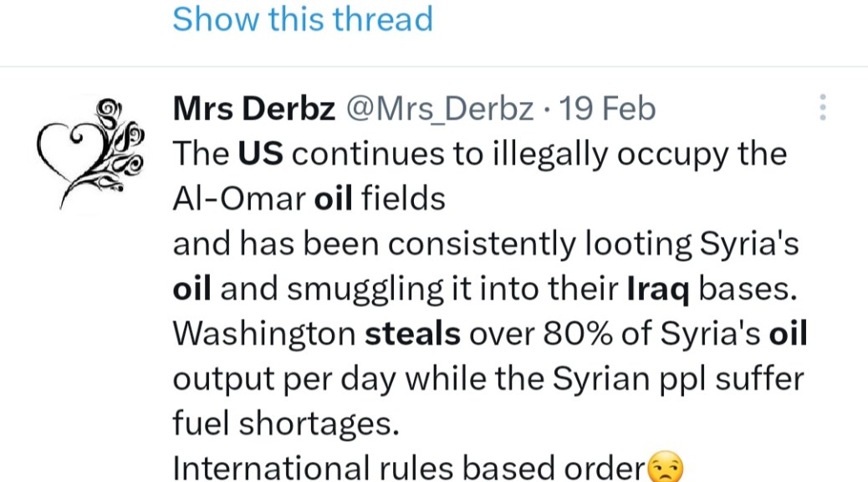Open the 19 Feb timestamp link
This screenshot has height=482, width=868.
(607, 109)
